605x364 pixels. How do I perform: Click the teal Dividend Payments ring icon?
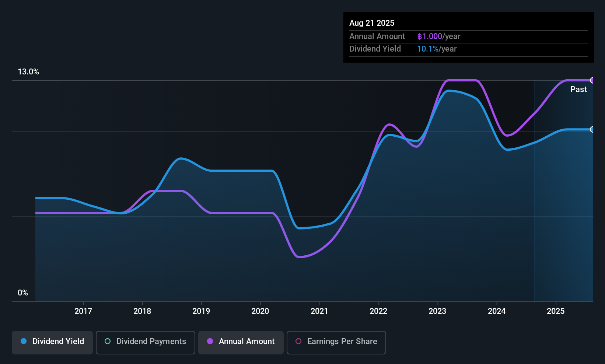[x=108, y=342]
